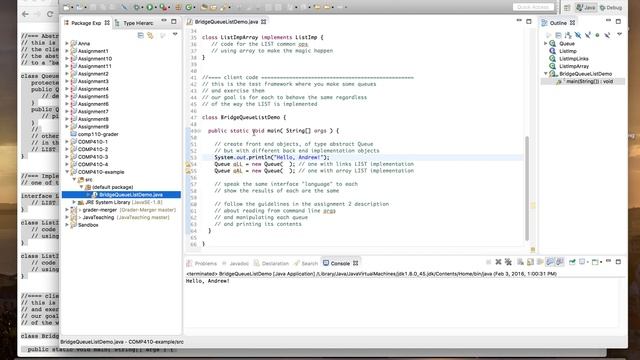Click Open Console icon in Console toolbar
Viewport: 640px width, 360px height.
coord(596,262)
